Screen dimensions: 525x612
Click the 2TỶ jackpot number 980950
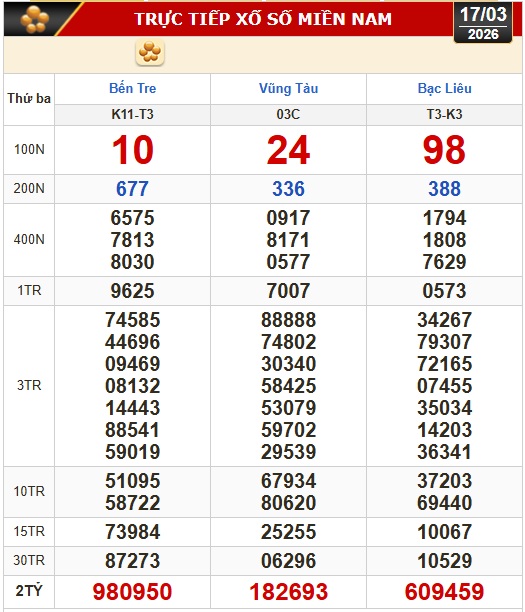pos(132,591)
